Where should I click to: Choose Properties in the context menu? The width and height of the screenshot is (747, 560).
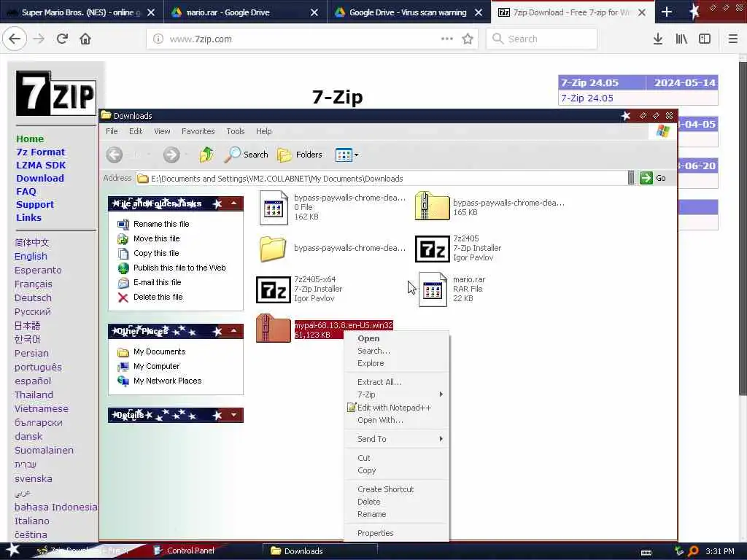coord(396,533)
